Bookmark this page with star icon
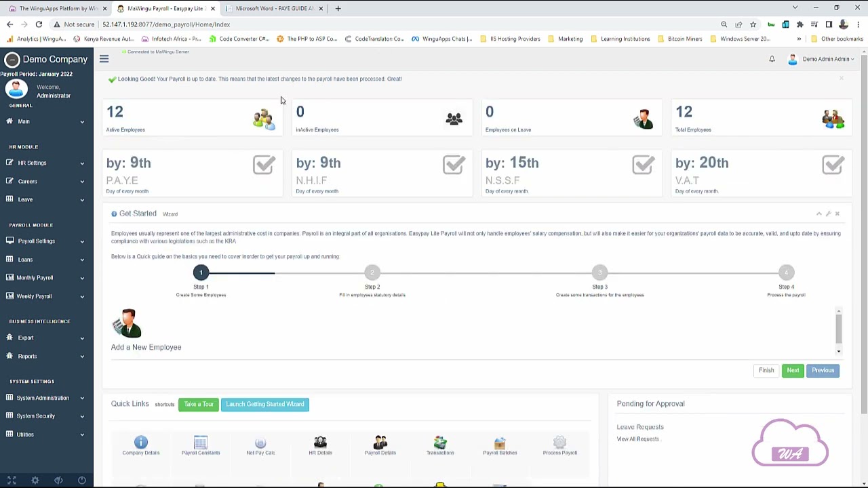 click(753, 24)
